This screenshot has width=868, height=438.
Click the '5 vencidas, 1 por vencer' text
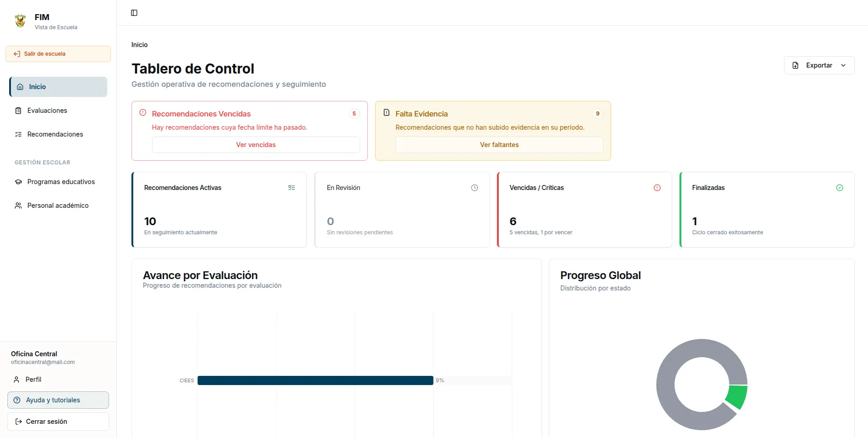coord(541,232)
